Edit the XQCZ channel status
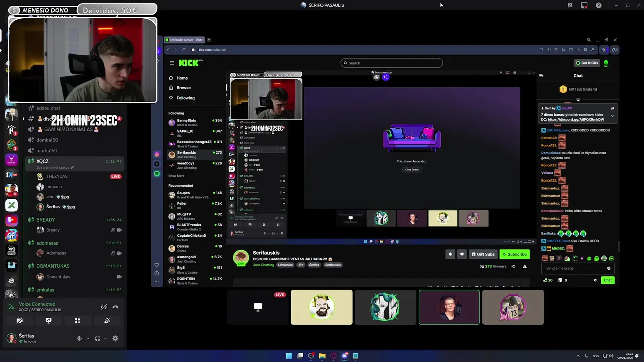 point(55,167)
